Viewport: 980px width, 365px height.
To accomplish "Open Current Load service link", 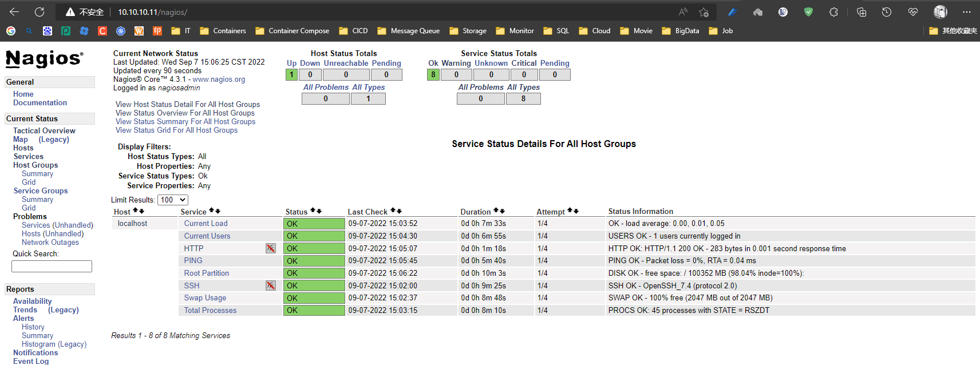I will click(x=206, y=223).
